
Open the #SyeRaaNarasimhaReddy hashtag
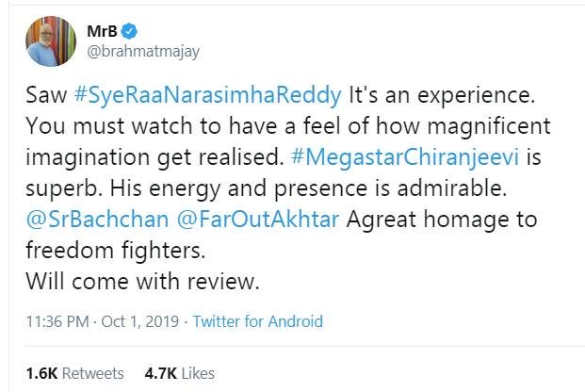203,100
